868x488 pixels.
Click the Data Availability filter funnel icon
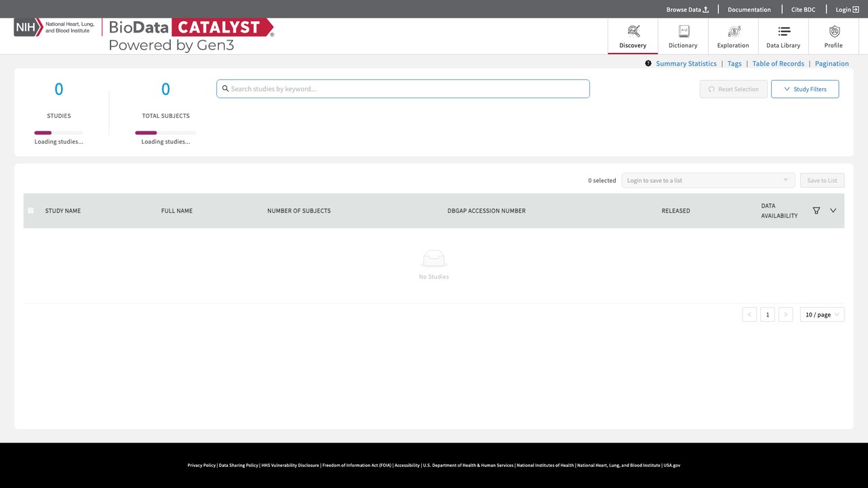point(816,211)
